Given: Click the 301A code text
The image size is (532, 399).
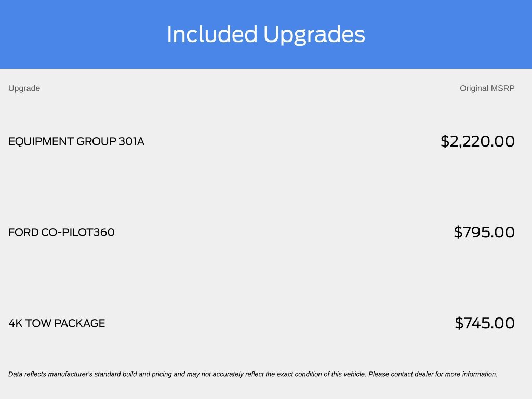Looking at the screenshot, I should [x=131, y=141].
